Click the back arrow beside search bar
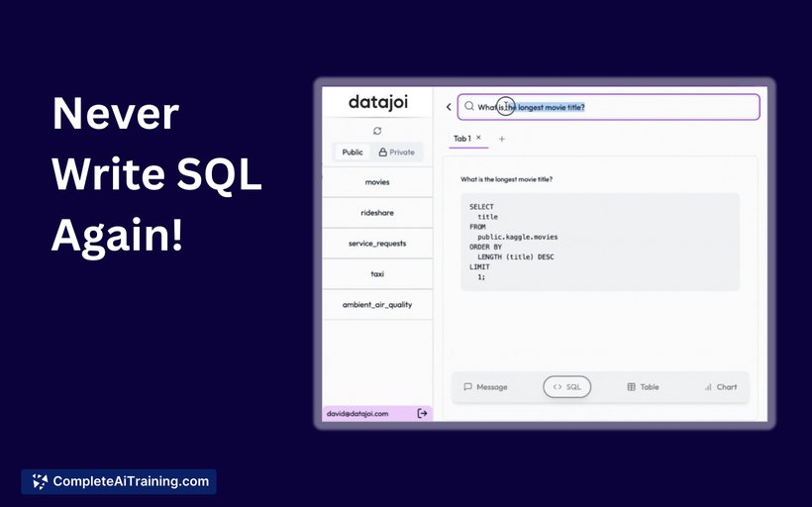This screenshot has height=507, width=812. coord(449,107)
